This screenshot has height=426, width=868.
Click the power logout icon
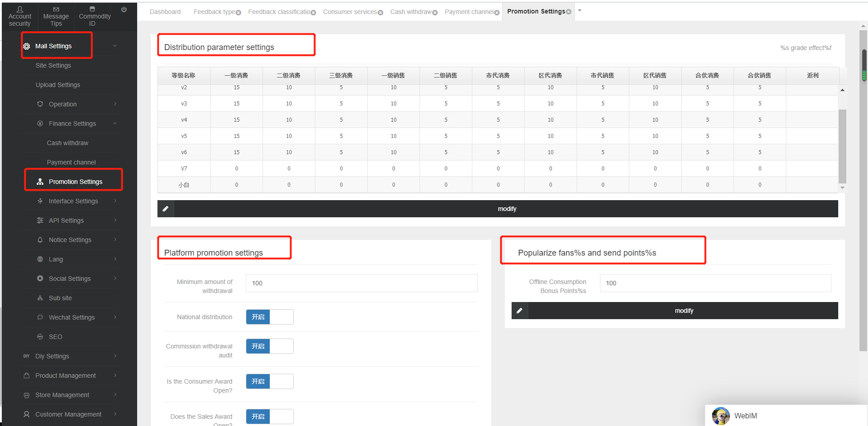tap(124, 9)
